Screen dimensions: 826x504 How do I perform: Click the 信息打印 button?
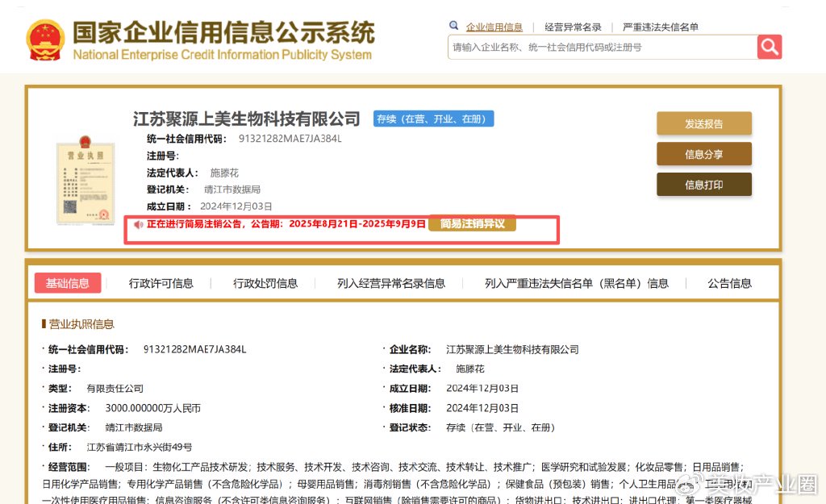pos(703,185)
